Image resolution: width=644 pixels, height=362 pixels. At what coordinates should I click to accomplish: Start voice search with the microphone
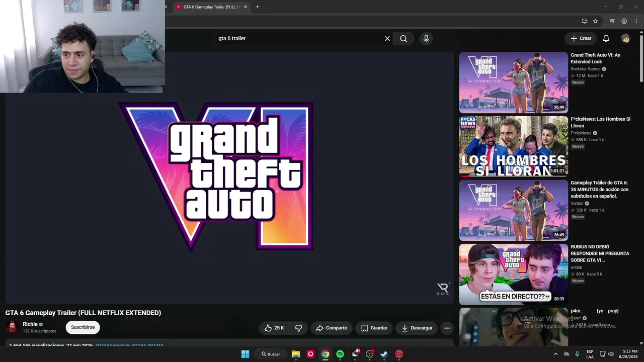tap(426, 39)
